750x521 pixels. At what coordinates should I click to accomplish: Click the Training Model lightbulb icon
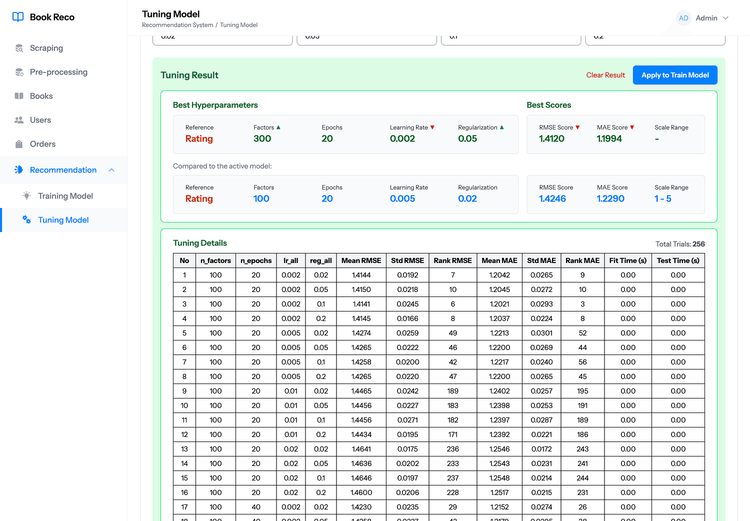[x=27, y=196]
